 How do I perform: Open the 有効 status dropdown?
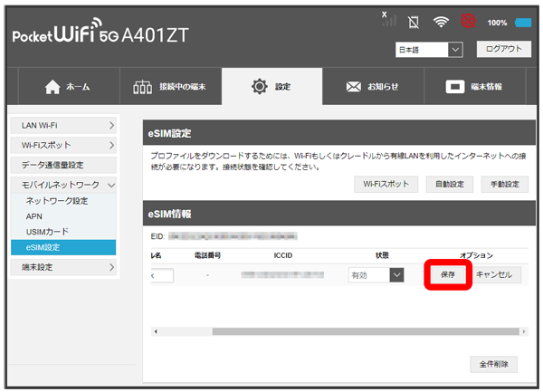[376, 274]
